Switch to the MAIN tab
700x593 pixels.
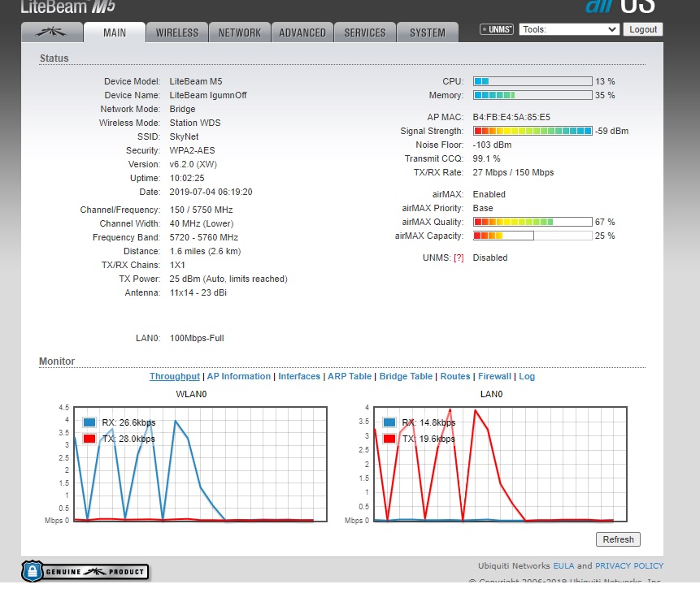point(115,32)
